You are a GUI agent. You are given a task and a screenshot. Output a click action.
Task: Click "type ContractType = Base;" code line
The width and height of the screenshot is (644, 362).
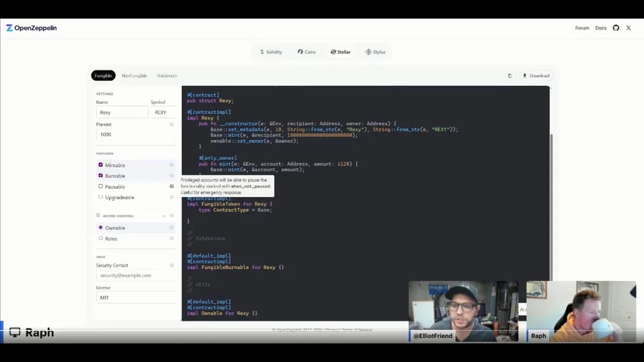click(235, 210)
